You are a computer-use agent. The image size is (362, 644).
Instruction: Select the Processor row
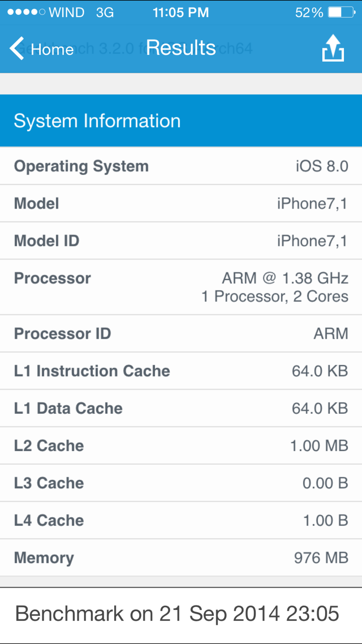pyautogui.click(x=181, y=287)
